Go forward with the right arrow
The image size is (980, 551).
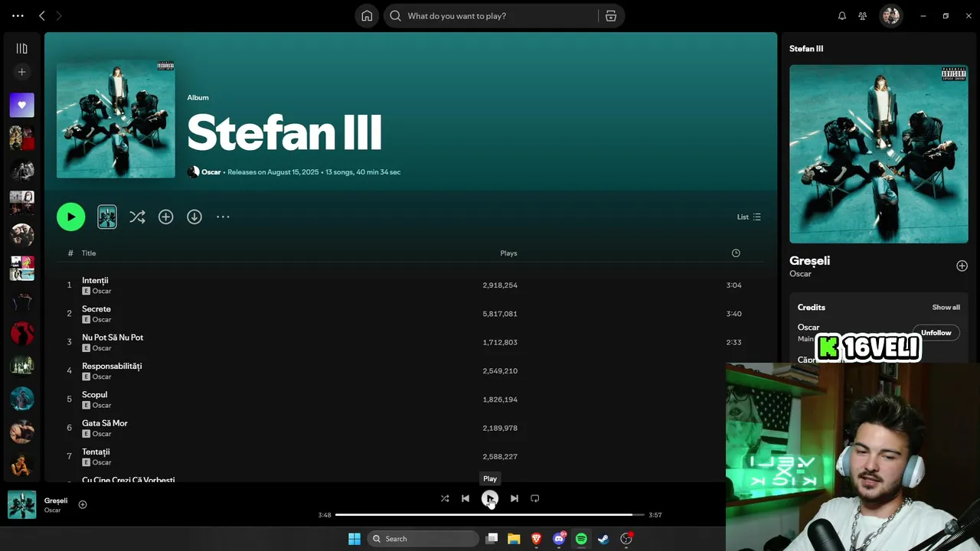tap(59, 16)
